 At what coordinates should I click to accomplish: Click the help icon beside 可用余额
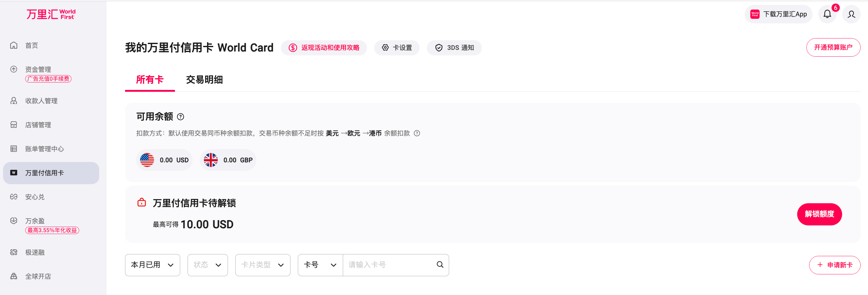pos(180,117)
